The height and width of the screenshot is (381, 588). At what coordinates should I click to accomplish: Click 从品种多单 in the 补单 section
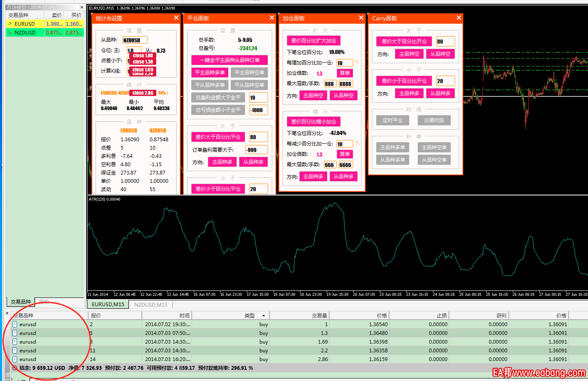click(x=393, y=160)
